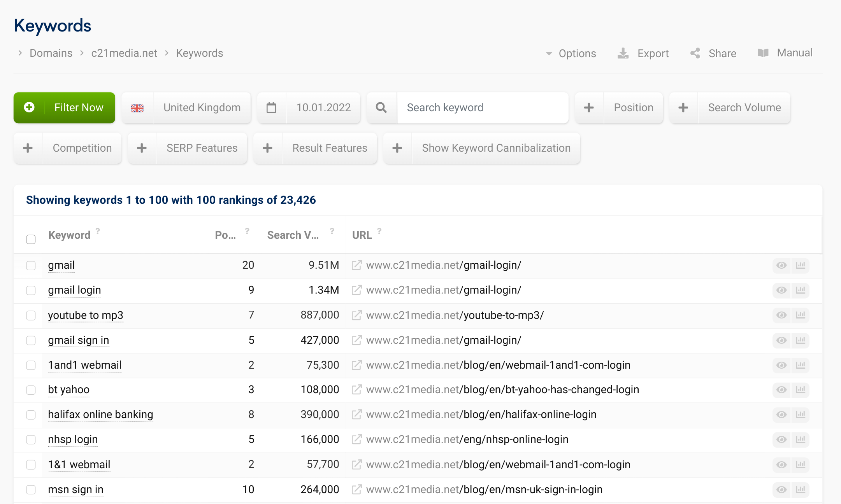Open the youtube to mp3 keyword link
The height and width of the screenshot is (504, 841).
pos(86,315)
